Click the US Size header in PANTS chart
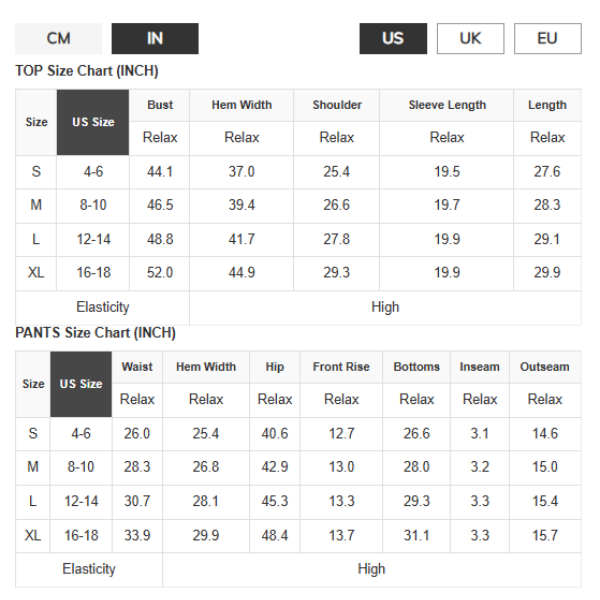This screenshot has width=600, height=600. pos(81,384)
